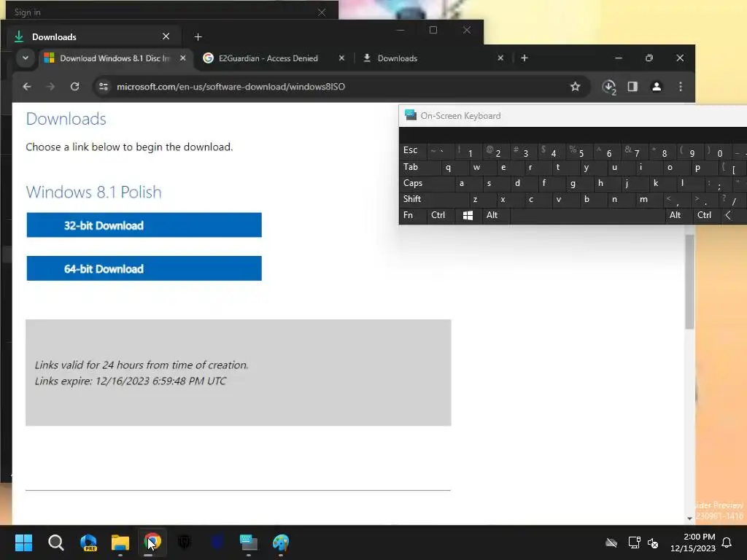This screenshot has height=560, width=747.
Task: Close Downloads tab in background browser window
Action: click(x=166, y=36)
